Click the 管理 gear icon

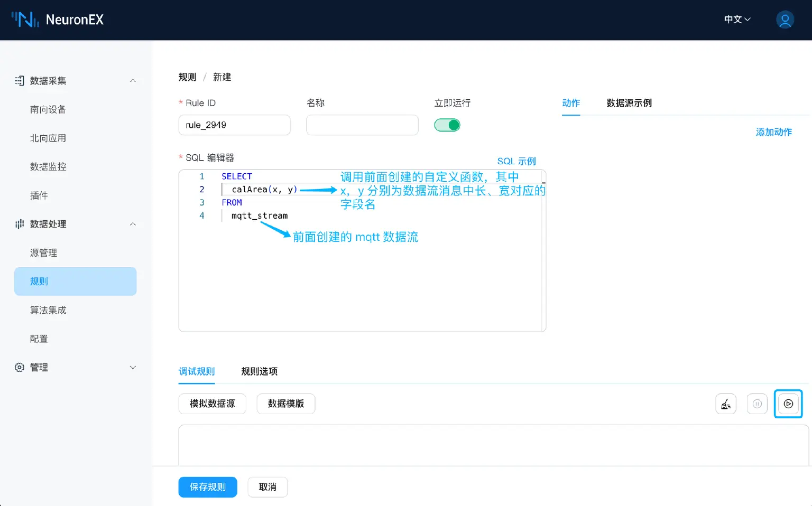tap(20, 367)
